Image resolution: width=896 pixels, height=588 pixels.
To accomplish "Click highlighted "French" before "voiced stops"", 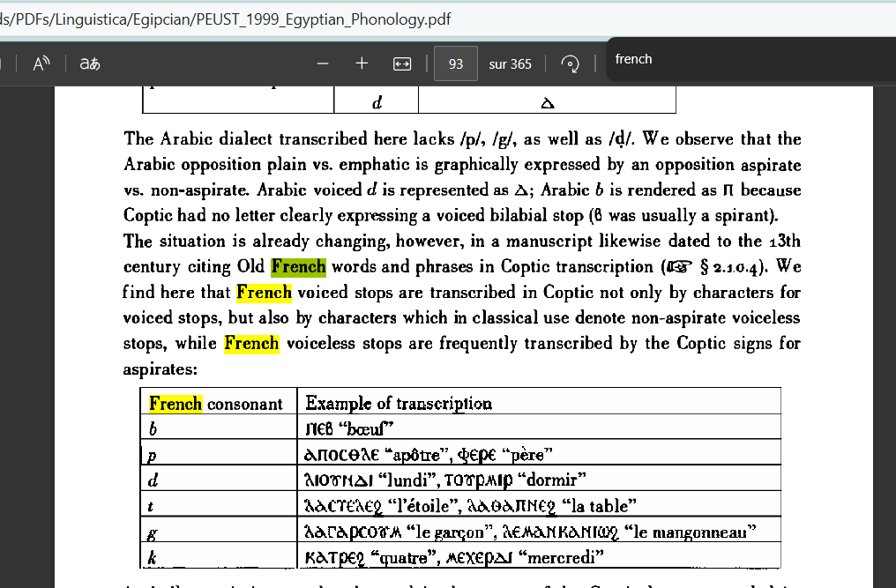I will point(264,292).
